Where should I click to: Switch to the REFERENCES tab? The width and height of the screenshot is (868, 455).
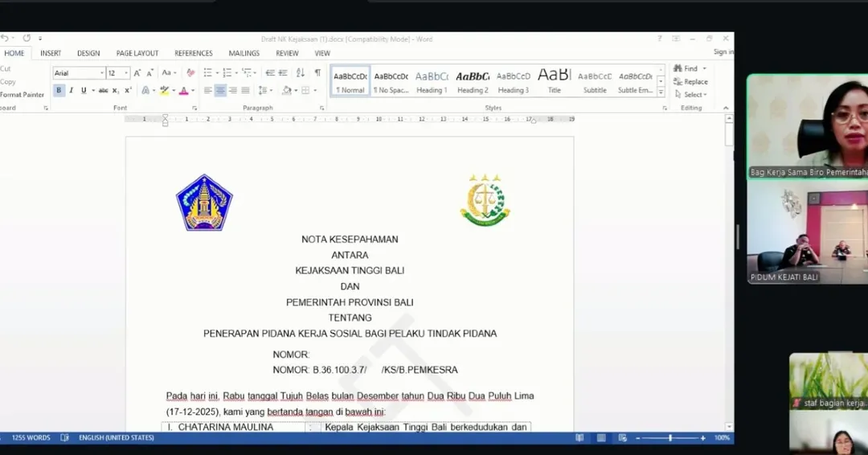coord(194,53)
